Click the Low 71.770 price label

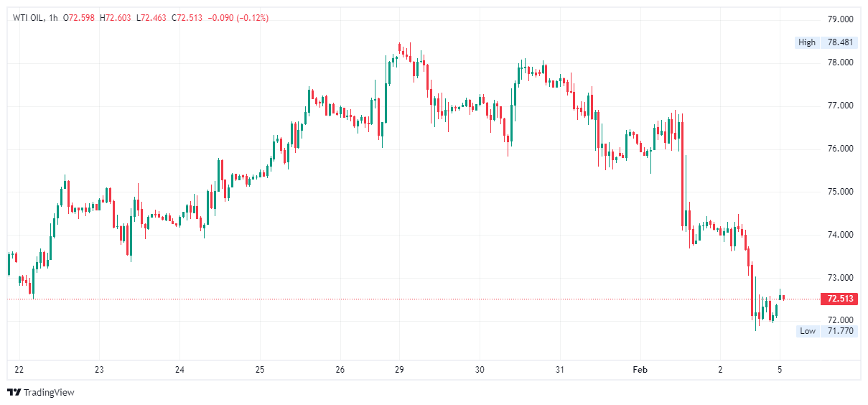point(826,331)
